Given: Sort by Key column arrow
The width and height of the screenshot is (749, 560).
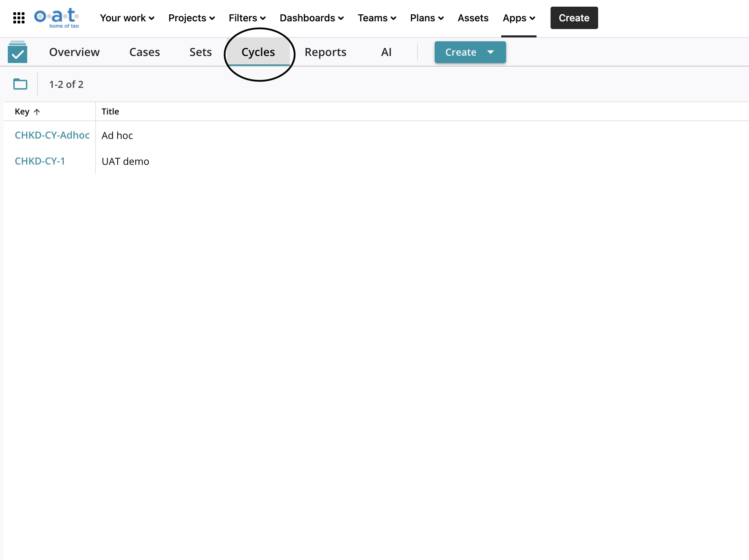Looking at the screenshot, I should tap(37, 112).
